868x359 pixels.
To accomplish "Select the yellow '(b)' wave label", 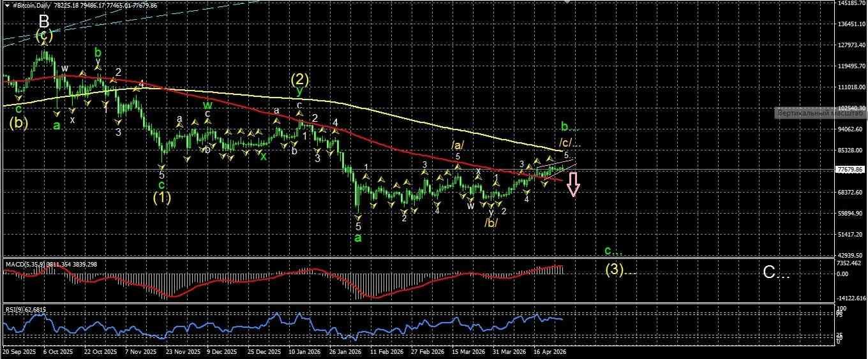I will (18, 123).
